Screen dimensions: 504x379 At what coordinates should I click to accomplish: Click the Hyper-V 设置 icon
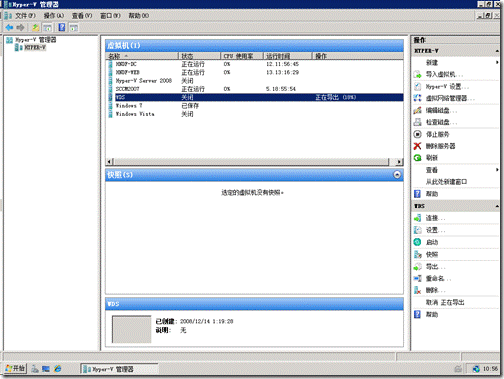click(417, 87)
